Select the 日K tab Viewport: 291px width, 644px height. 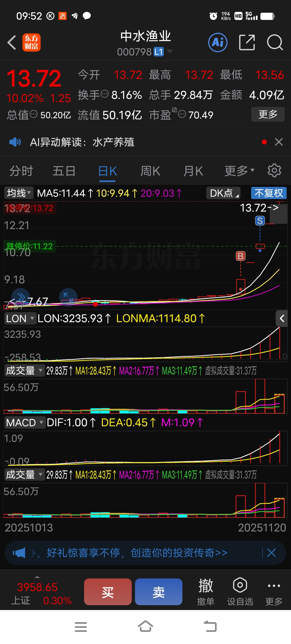tap(108, 171)
